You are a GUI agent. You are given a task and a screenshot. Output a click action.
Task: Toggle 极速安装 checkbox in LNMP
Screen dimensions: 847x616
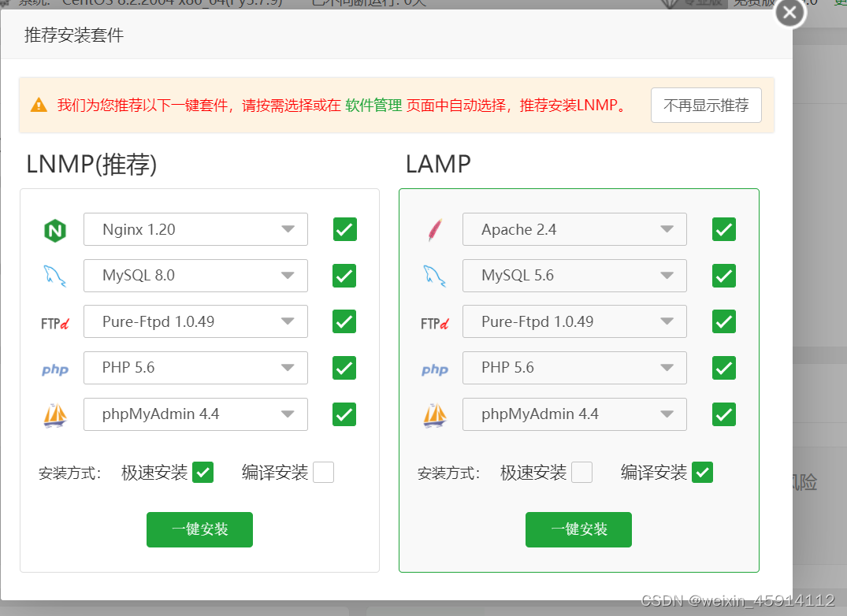(203, 473)
